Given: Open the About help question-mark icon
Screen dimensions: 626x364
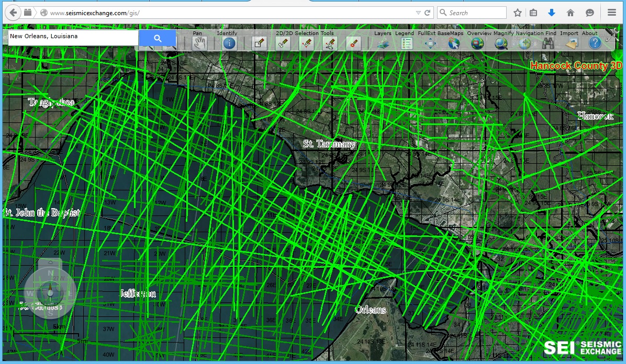Looking at the screenshot, I should point(595,43).
